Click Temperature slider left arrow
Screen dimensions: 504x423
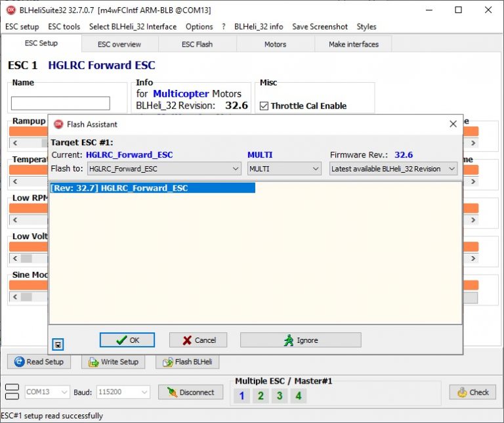tap(15, 181)
